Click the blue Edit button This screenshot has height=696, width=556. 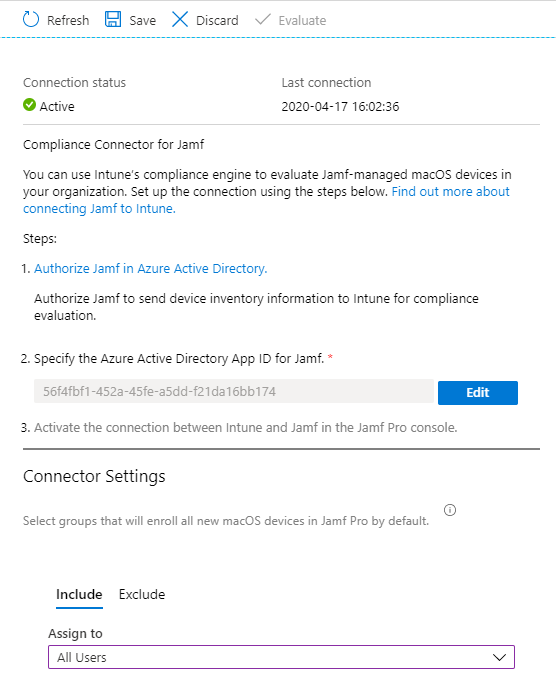pos(477,393)
